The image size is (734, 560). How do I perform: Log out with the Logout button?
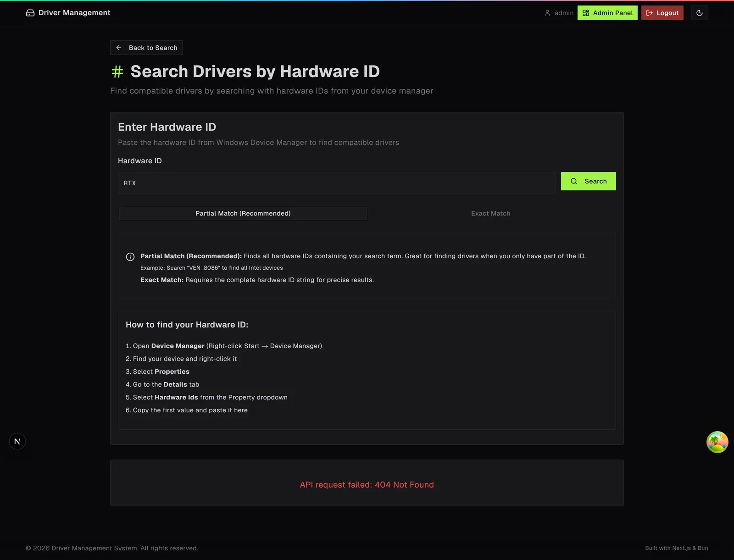[x=662, y=13]
